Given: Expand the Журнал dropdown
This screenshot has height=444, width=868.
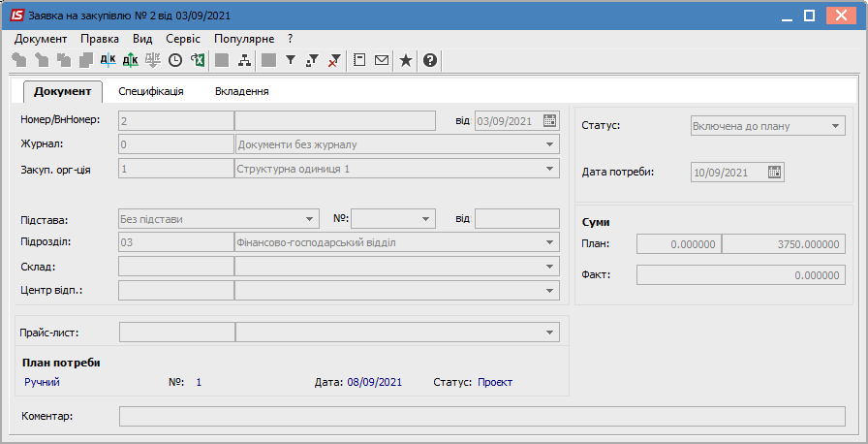Looking at the screenshot, I should pos(549,144).
